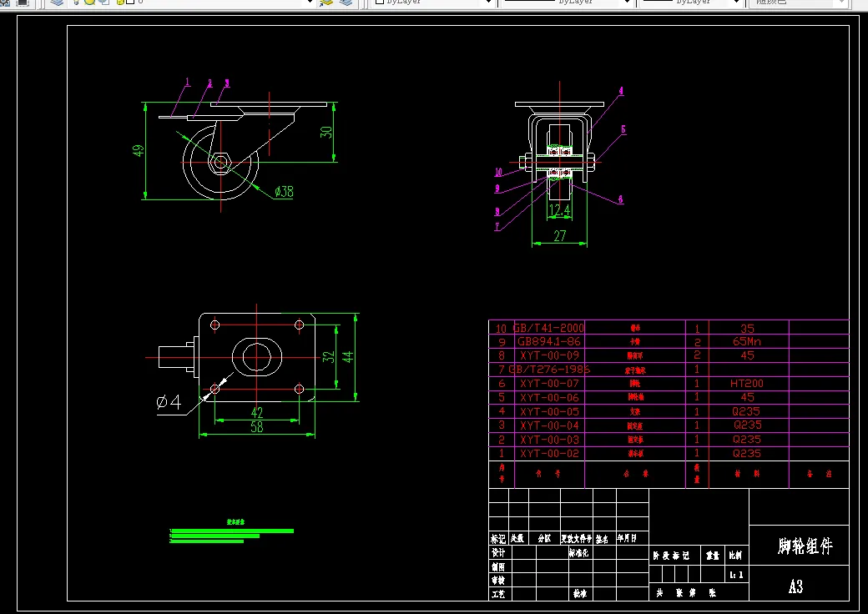Screen dimensions: 868x614
Task: Select the 32 hole spacing dimension
Action: (329, 357)
